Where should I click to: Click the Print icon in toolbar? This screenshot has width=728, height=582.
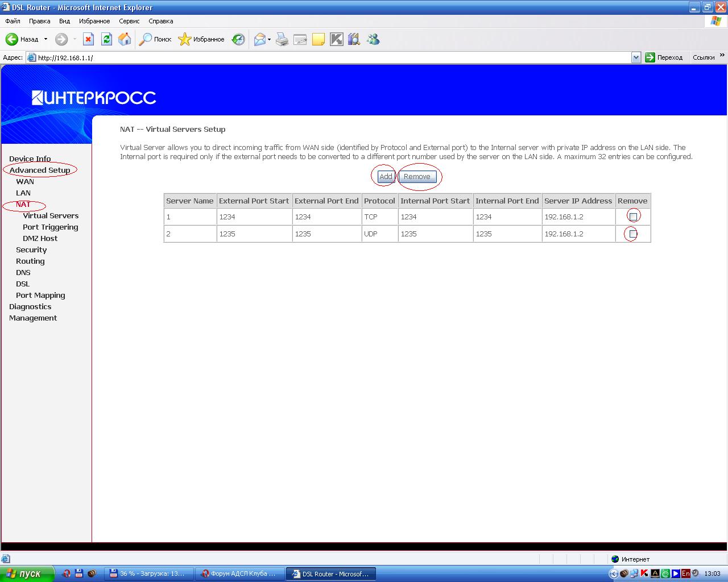282,39
